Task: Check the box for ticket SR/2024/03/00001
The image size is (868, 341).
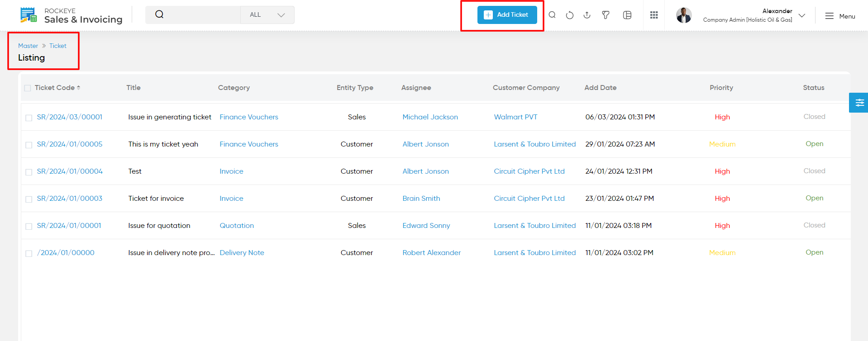Action: [29, 118]
